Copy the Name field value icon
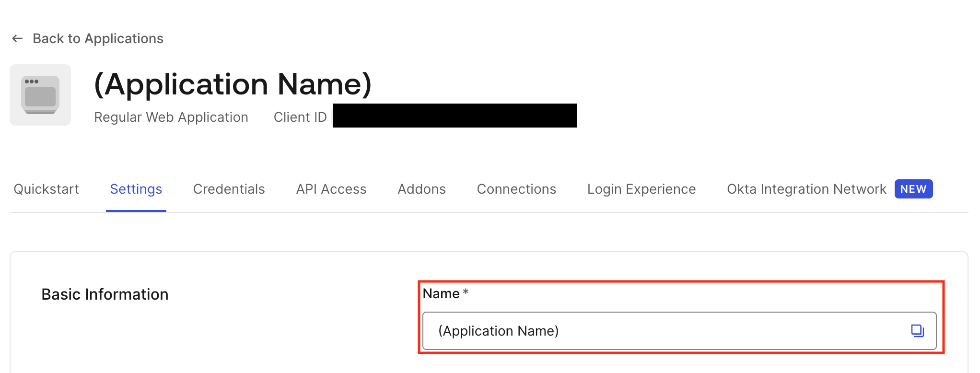 [917, 331]
